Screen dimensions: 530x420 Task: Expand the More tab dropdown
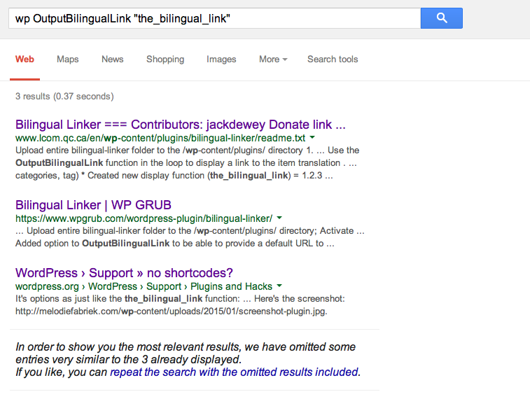(x=273, y=59)
